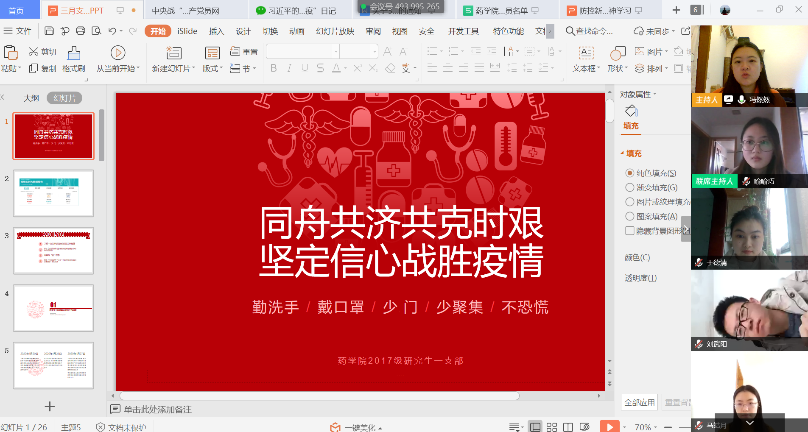This screenshot has height=432, width=808.
Task: Select slide 2 thumbnail in the panel
Action: pyautogui.click(x=54, y=193)
